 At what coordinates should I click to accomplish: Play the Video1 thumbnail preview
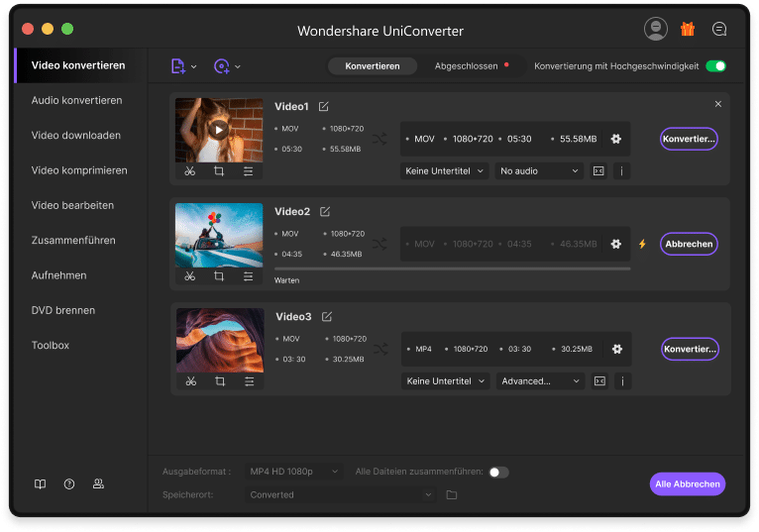pyautogui.click(x=219, y=129)
